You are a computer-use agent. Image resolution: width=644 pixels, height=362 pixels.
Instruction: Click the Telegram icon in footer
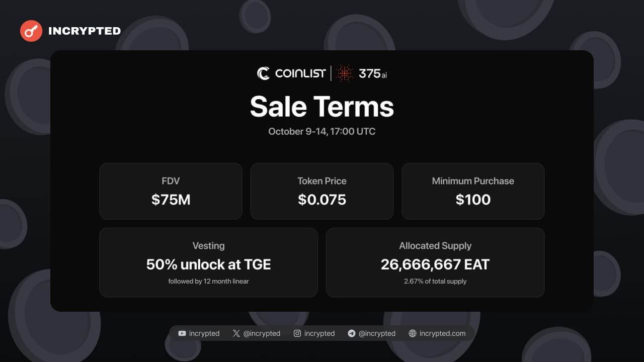pyautogui.click(x=352, y=333)
